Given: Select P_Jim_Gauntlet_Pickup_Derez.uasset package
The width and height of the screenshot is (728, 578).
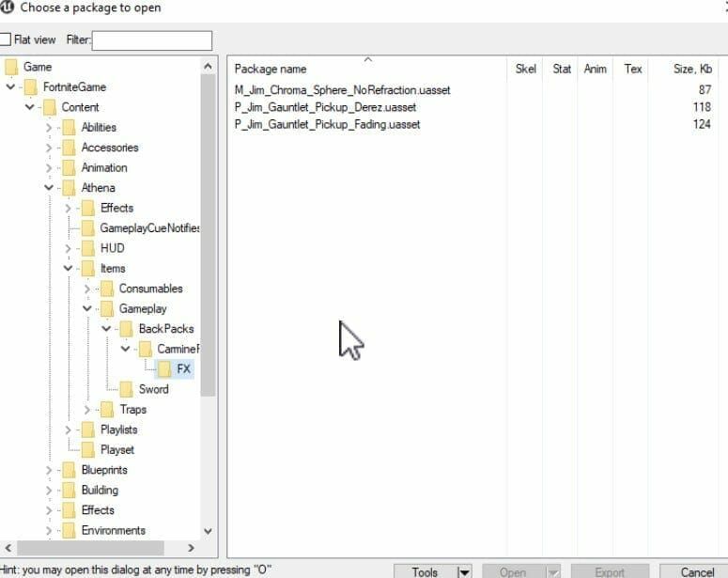Looking at the screenshot, I should click(x=325, y=107).
